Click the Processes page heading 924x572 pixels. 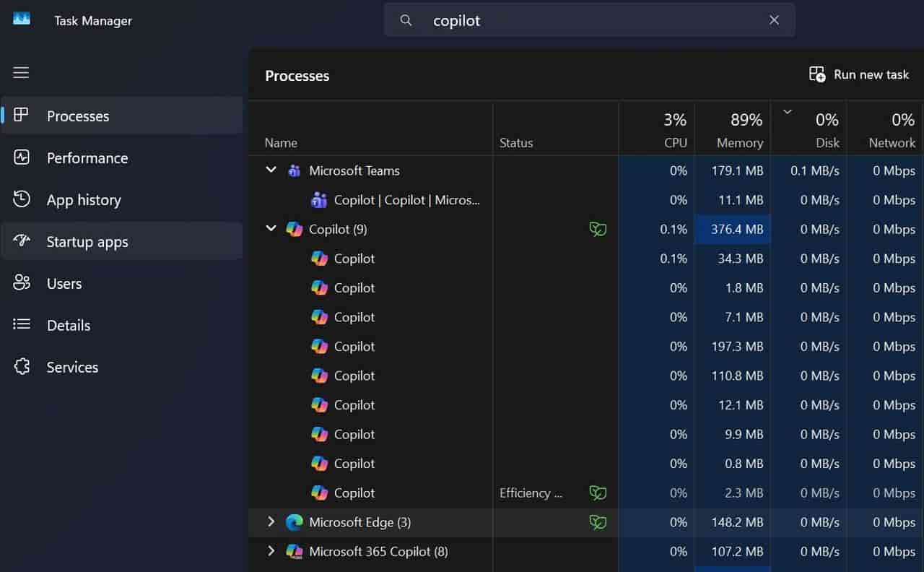[297, 75]
